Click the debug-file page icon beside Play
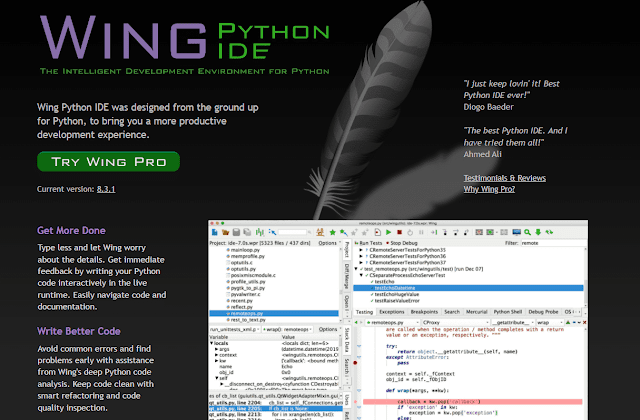640x420 pixels. click(378, 232)
